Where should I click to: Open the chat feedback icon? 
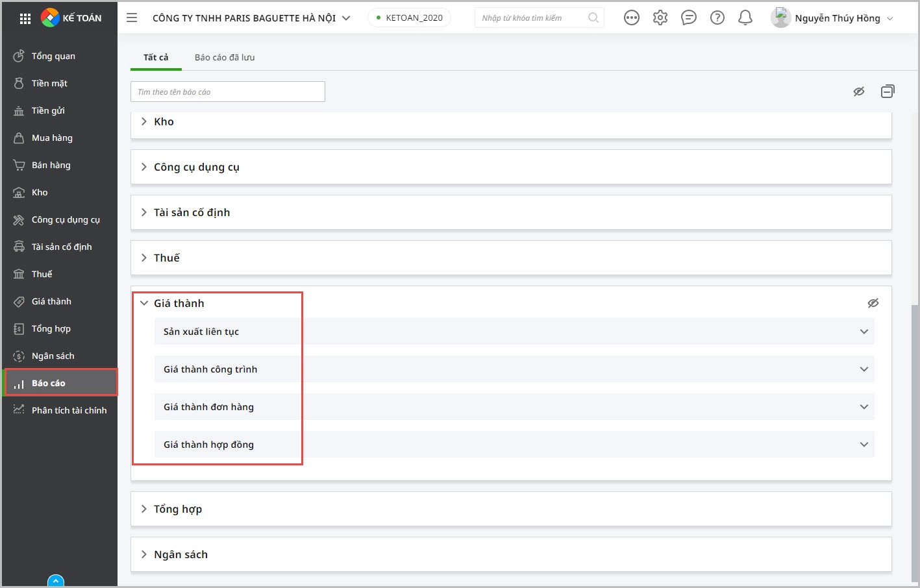coord(689,18)
